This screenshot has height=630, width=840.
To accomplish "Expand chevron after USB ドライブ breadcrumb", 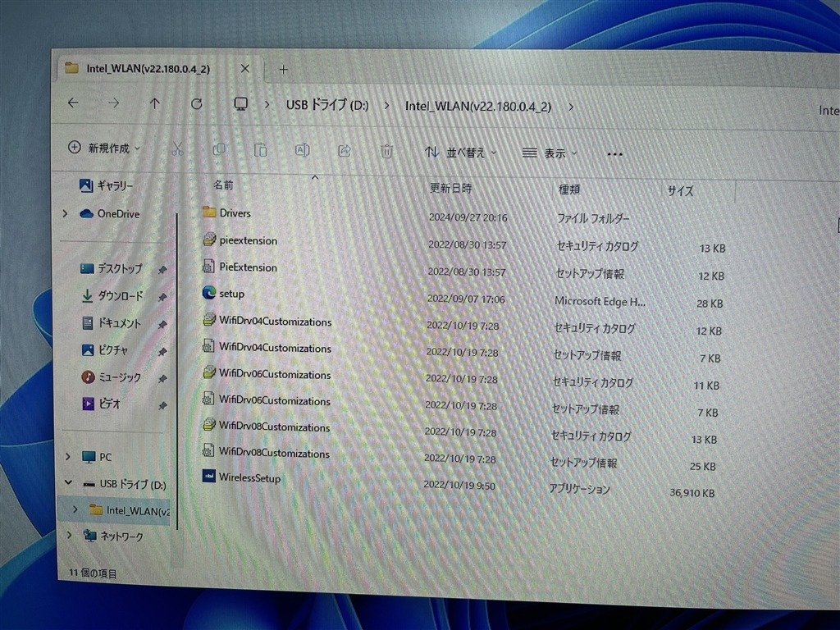I will pos(387,106).
